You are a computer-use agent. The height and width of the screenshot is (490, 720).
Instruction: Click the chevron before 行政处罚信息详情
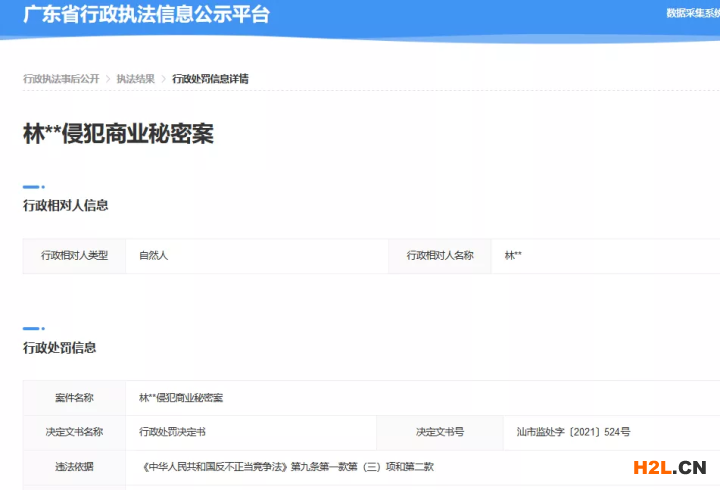click(163, 79)
